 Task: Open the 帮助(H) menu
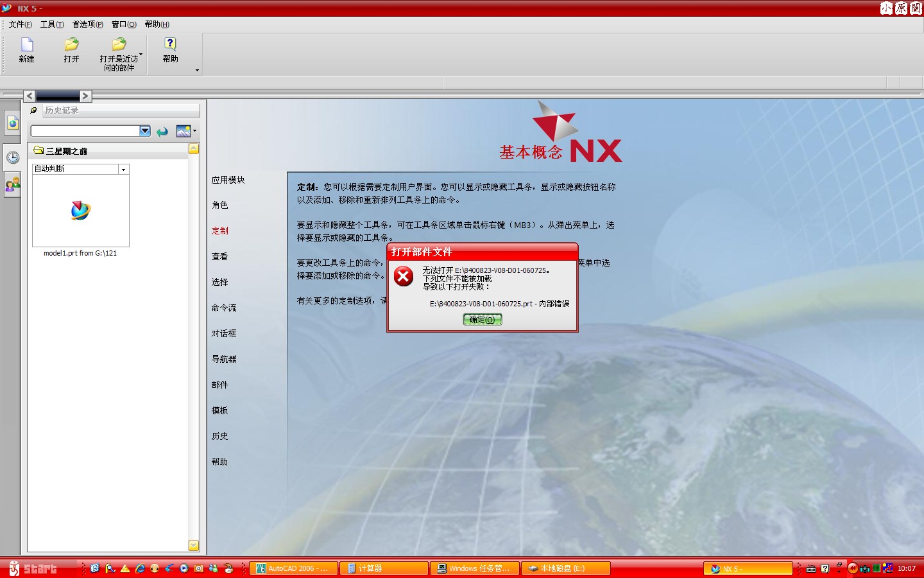pyautogui.click(x=157, y=24)
